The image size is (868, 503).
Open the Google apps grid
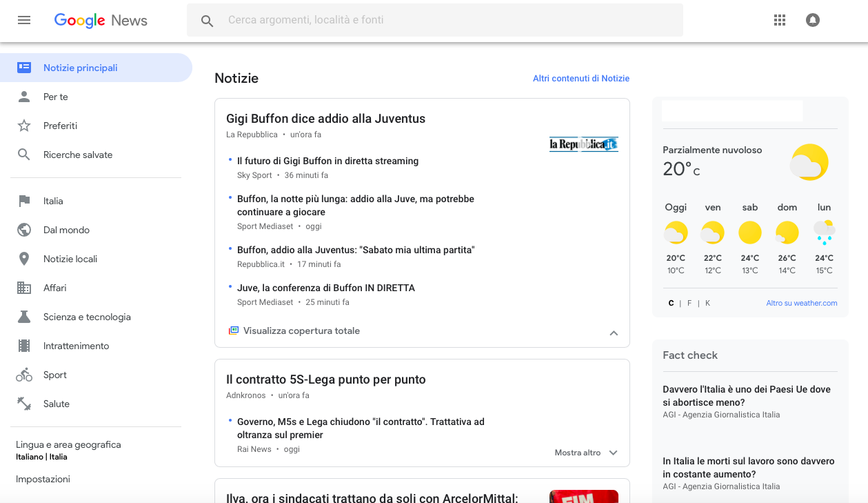point(779,19)
